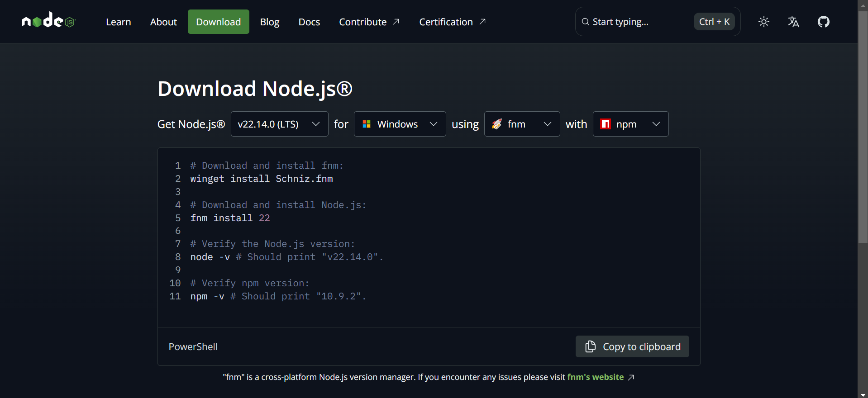Click the '# Download and install fnm:' comment
This screenshot has width=868, height=398.
click(267, 166)
